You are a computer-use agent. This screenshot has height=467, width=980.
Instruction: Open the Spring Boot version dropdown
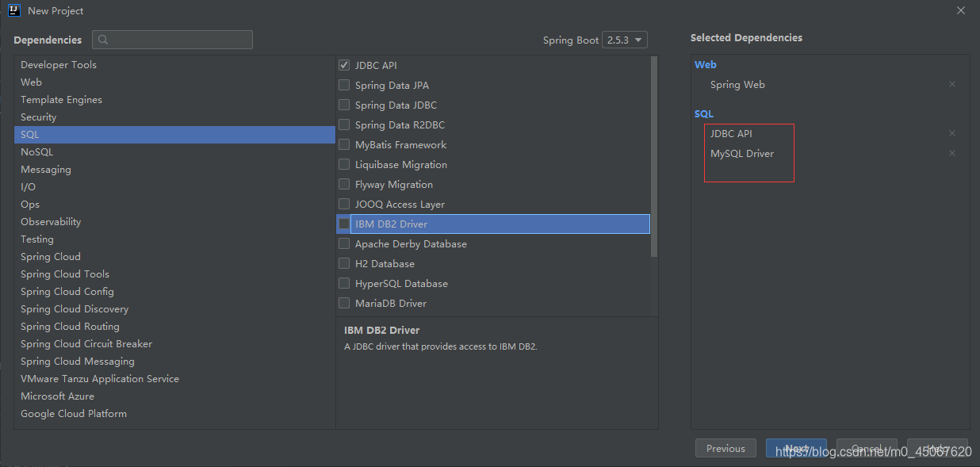coord(625,40)
